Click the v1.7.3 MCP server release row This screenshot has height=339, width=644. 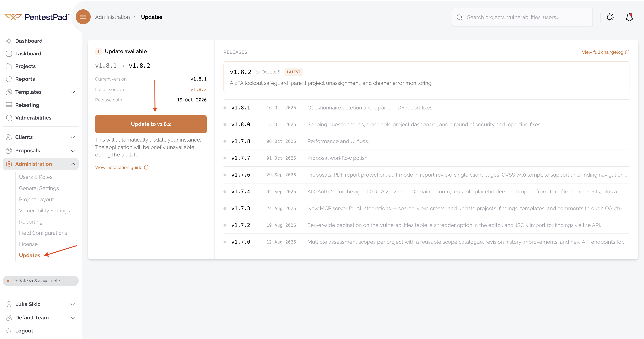(426, 208)
